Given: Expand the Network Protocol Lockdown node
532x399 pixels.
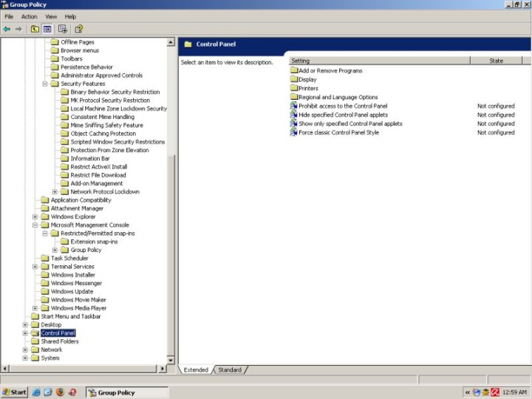Looking at the screenshot, I should (x=55, y=192).
